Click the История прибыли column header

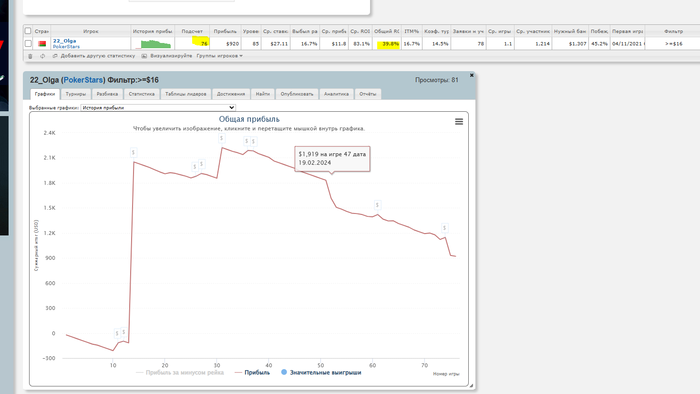pyautogui.click(x=153, y=31)
